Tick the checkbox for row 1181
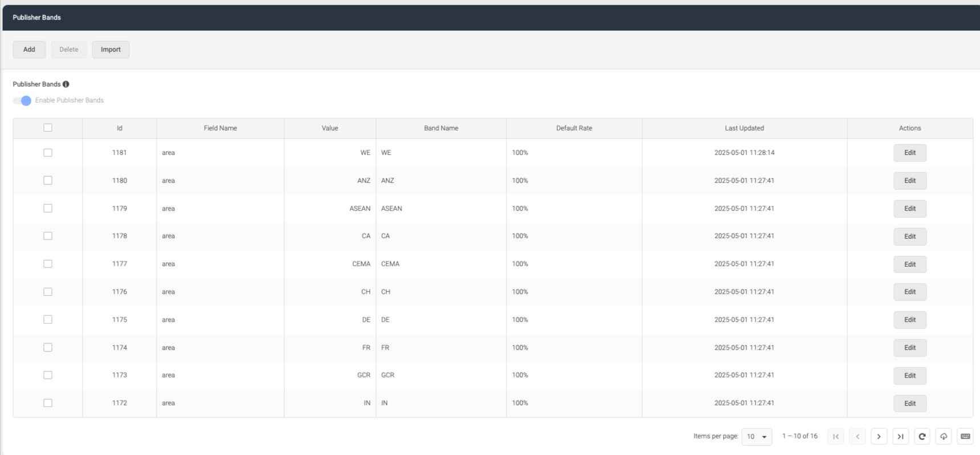This screenshot has width=980, height=455. click(48, 153)
